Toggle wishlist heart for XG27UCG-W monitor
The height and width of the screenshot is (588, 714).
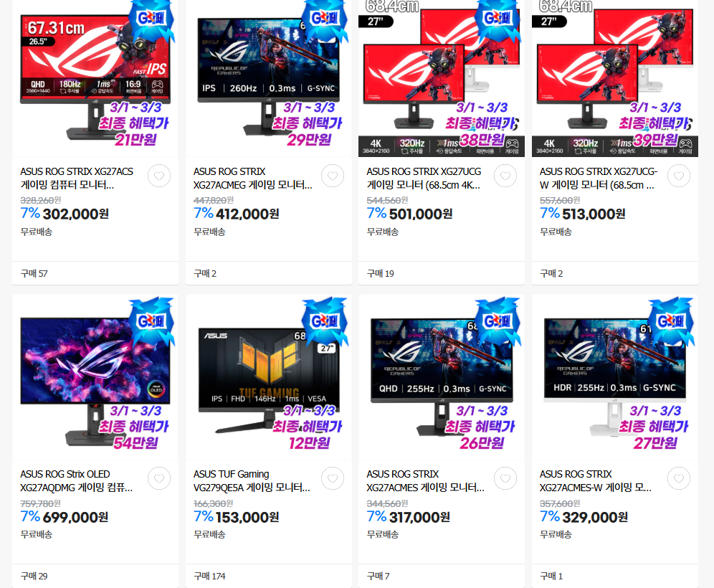678,176
